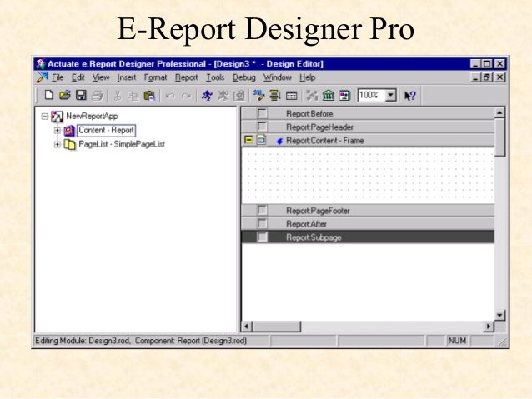Click the context help arrow-question icon
The image size is (532, 399).
(410, 96)
